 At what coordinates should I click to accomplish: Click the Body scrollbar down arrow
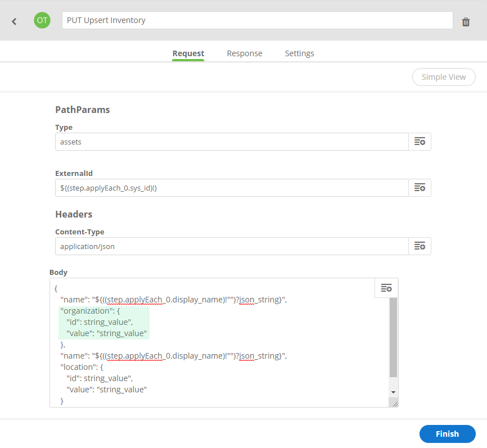(x=393, y=392)
